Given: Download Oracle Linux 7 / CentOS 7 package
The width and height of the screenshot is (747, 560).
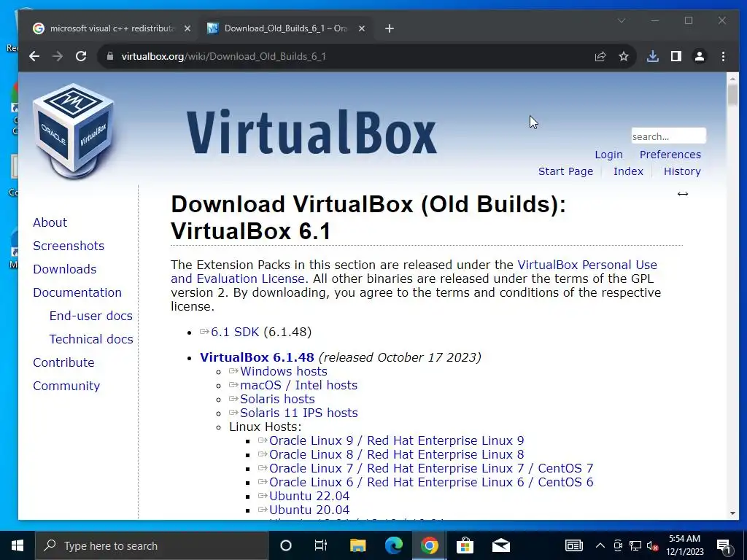Looking at the screenshot, I should [x=431, y=468].
